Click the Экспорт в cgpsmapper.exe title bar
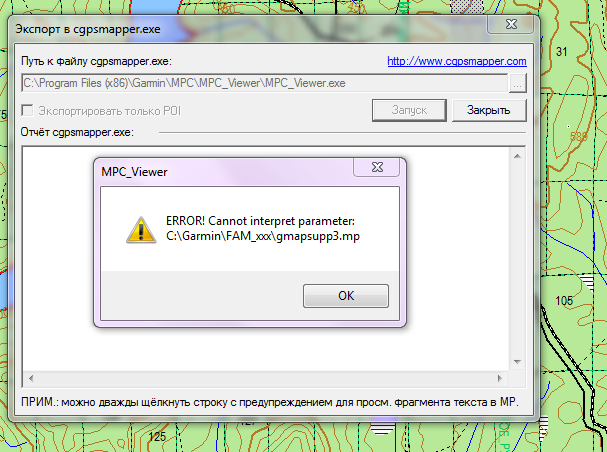Screen dimensions: 607x452 point(248,29)
